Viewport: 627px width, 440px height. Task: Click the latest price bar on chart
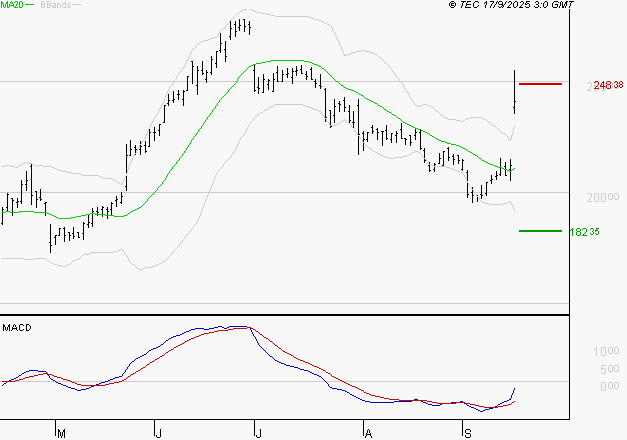click(514, 90)
